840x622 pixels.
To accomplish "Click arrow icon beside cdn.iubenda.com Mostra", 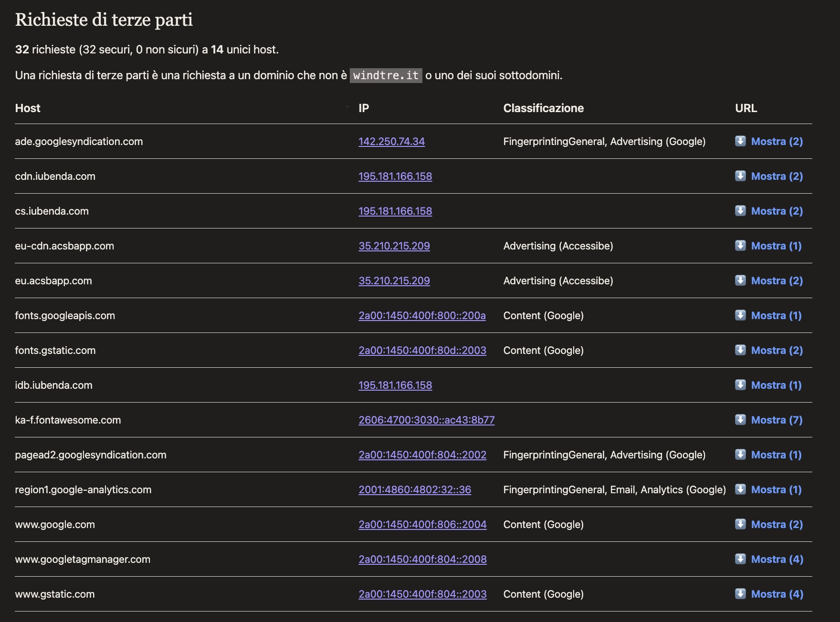I will coord(740,176).
